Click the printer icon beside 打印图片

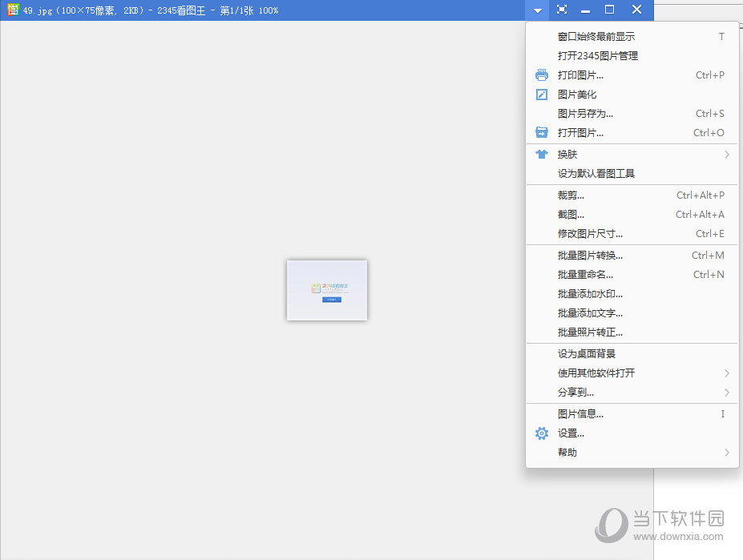(540, 75)
